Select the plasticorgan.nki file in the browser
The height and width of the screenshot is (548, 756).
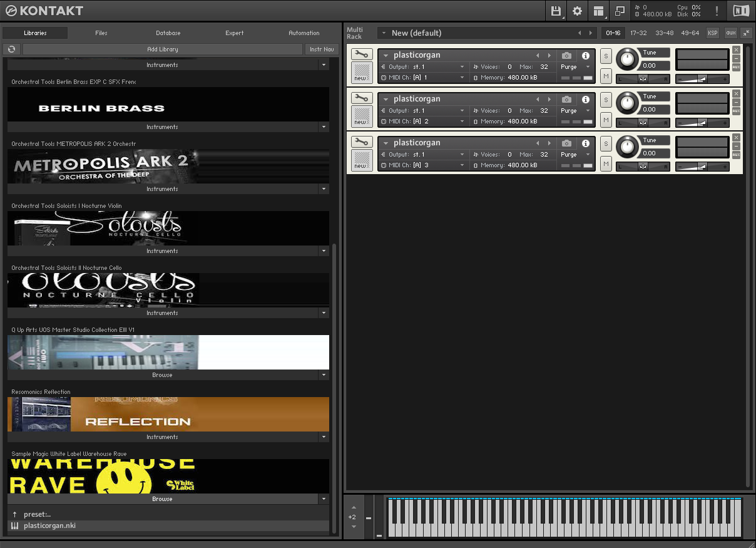point(168,526)
